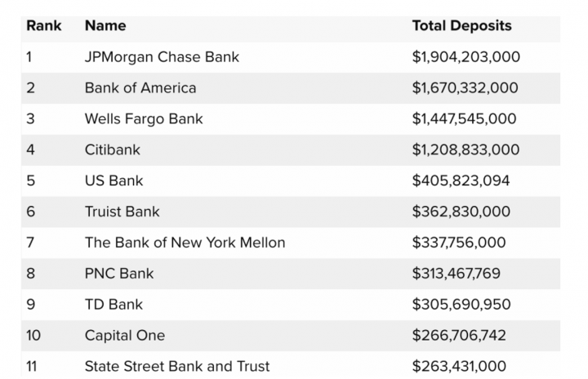Click the Name column header

[x=105, y=25]
